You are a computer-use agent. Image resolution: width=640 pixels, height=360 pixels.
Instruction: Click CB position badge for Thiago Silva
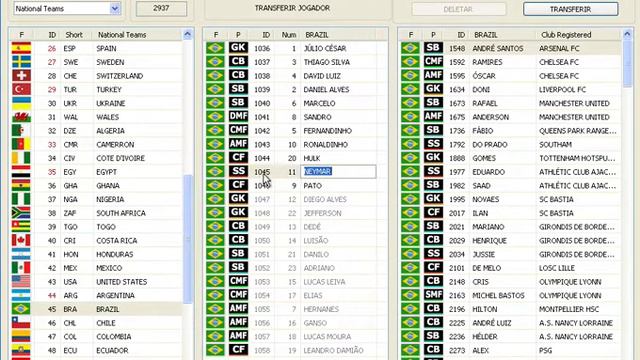pyautogui.click(x=238, y=62)
